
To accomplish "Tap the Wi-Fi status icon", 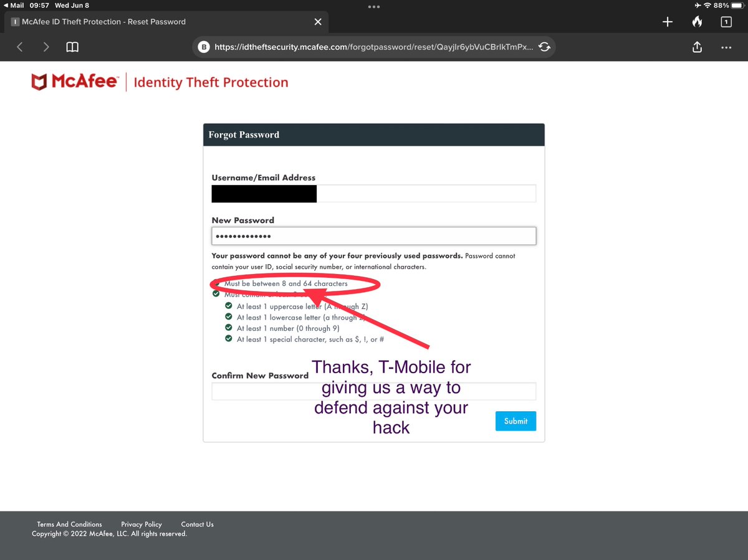I will 706,5.
